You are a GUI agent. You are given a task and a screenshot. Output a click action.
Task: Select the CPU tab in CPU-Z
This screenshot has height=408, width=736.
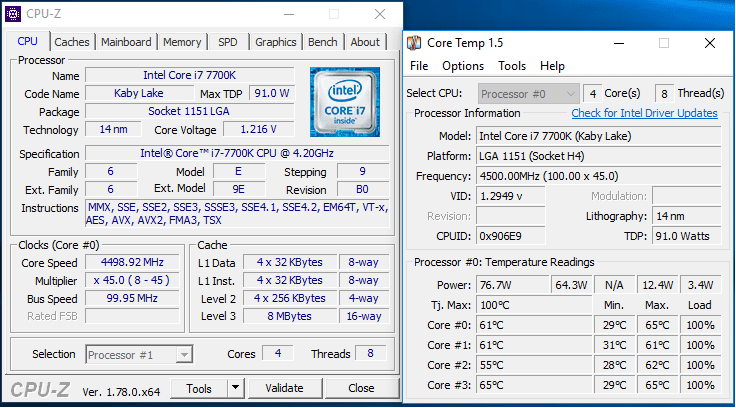click(x=27, y=41)
